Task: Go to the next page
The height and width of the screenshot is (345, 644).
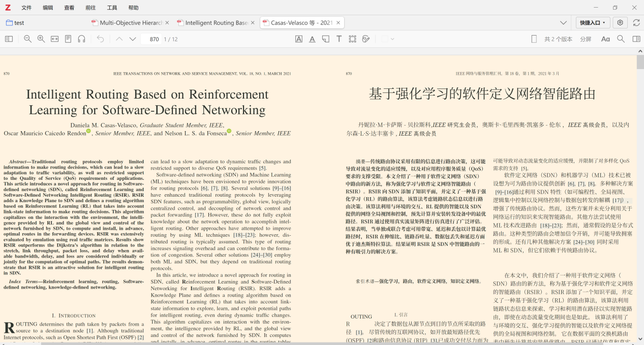Action: (133, 39)
